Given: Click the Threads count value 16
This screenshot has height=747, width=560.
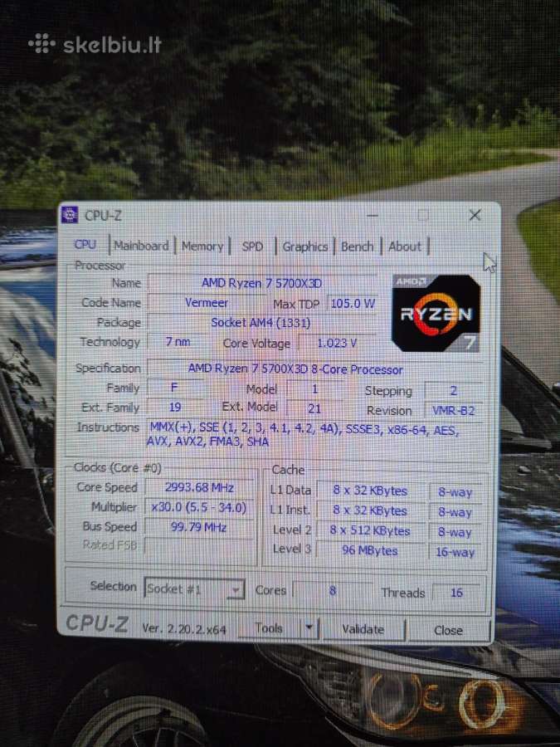Looking at the screenshot, I should click(456, 592).
